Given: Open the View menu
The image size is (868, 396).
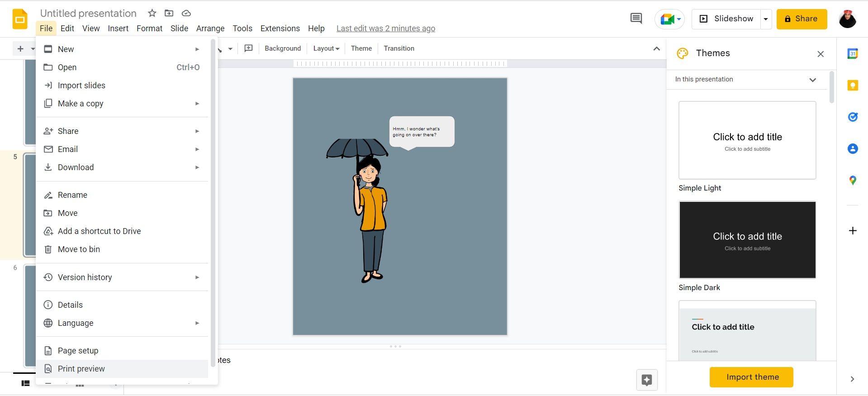Looking at the screenshot, I should point(91,29).
